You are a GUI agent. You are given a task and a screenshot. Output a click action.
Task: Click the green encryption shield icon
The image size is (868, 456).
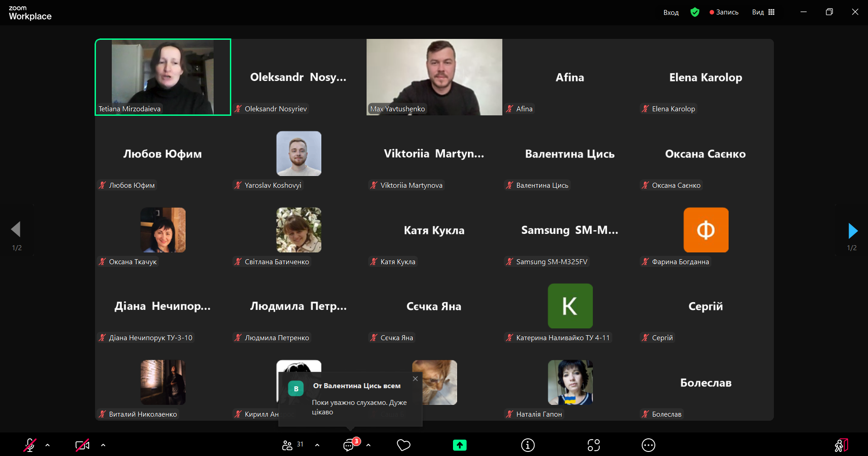coord(695,12)
